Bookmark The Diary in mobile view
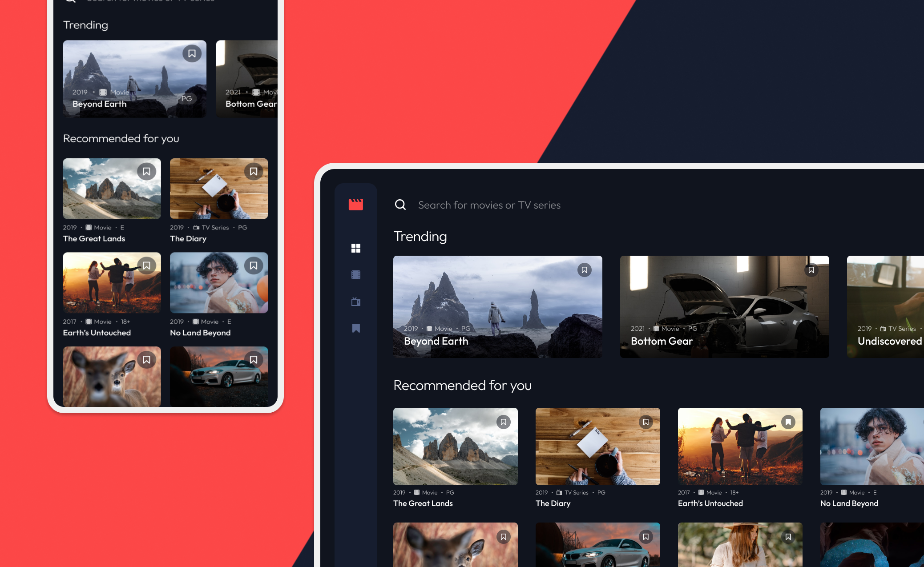The image size is (924, 567). coord(254,172)
